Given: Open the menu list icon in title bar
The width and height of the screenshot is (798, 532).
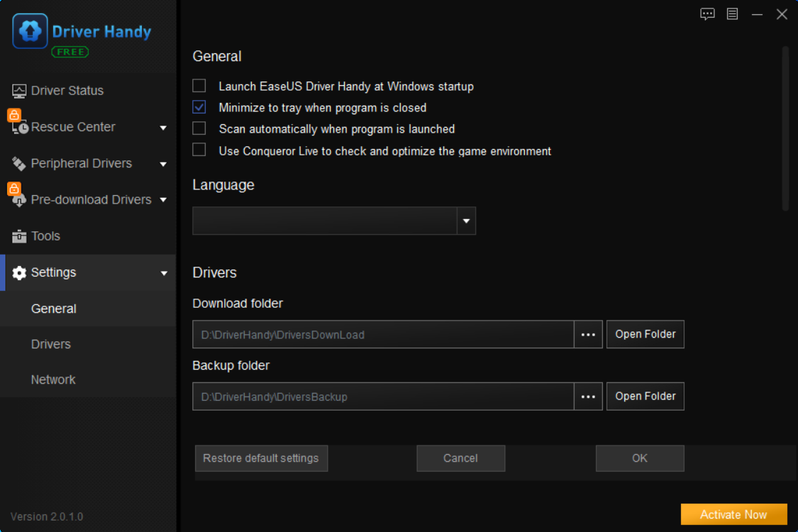Looking at the screenshot, I should [732, 14].
